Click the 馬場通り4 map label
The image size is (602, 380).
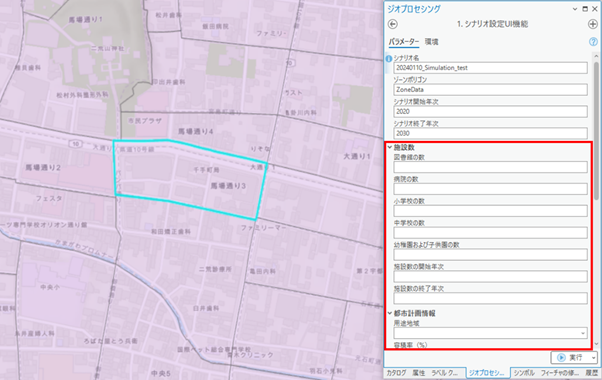point(195,132)
